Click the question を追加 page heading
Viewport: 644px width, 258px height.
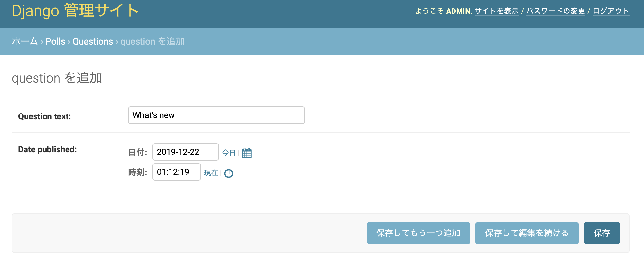coord(57,78)
